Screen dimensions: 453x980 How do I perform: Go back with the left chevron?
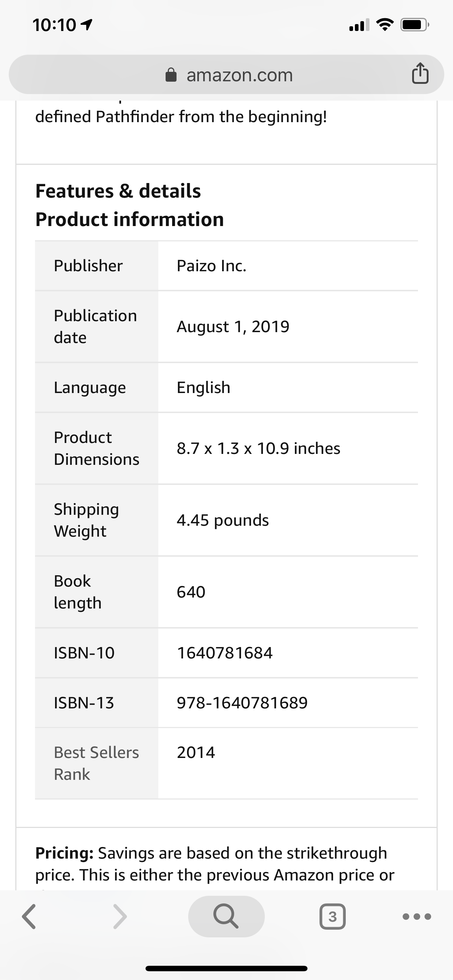click(29, 916)
